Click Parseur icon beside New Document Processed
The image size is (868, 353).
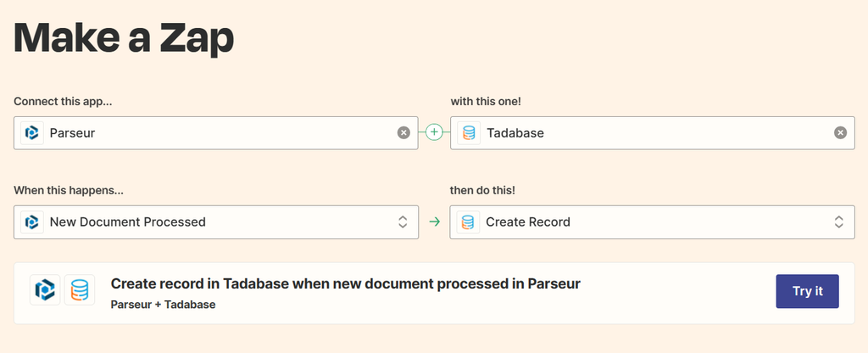point(32,222)
